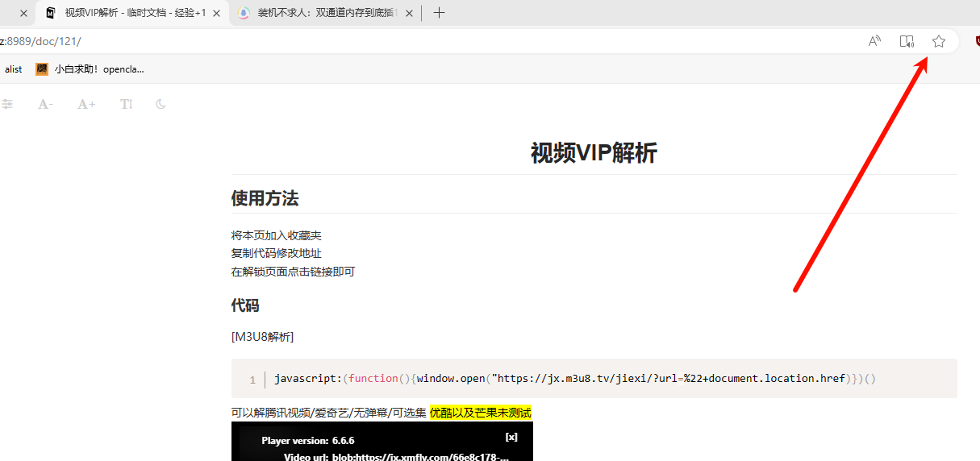Image resolution: width=980 pixels, height=461 pixels.
Task: Close the player info overlay with [x]
Action: click(x=511, y=437)
